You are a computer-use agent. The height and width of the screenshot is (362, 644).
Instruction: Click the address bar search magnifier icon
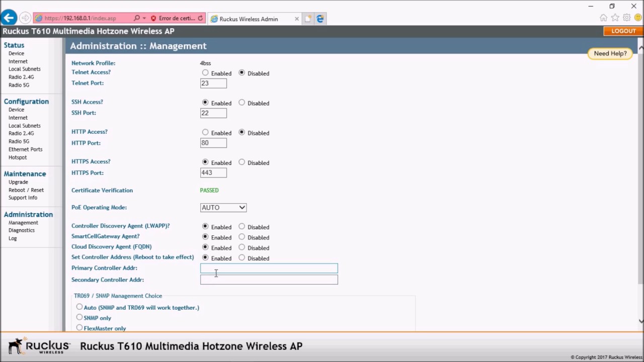coord(136,18)
